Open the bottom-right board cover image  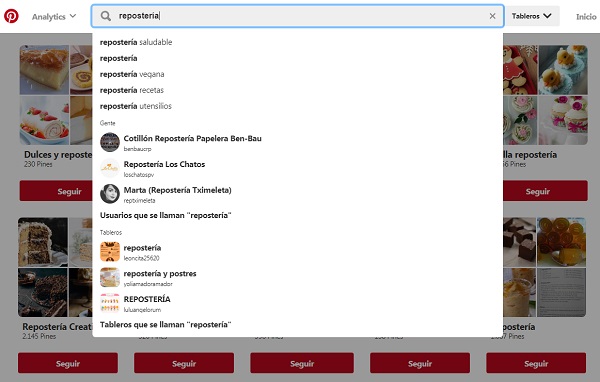[x=545, y=267]
